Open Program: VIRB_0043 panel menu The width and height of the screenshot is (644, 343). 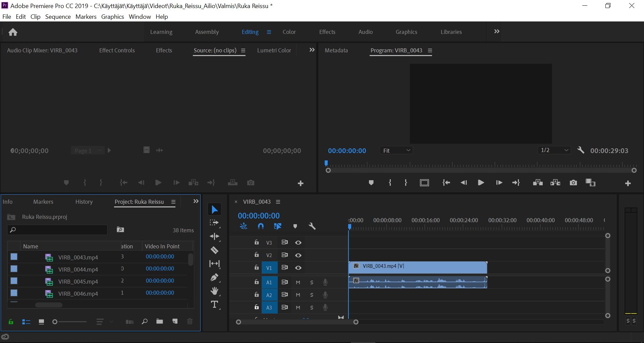pyautogui.click(x=430, y=51)
